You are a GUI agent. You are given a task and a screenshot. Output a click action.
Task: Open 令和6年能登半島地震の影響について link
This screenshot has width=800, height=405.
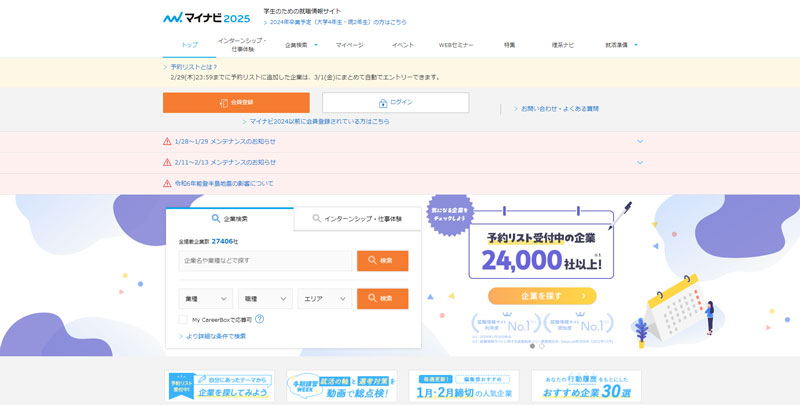(224, 183)
